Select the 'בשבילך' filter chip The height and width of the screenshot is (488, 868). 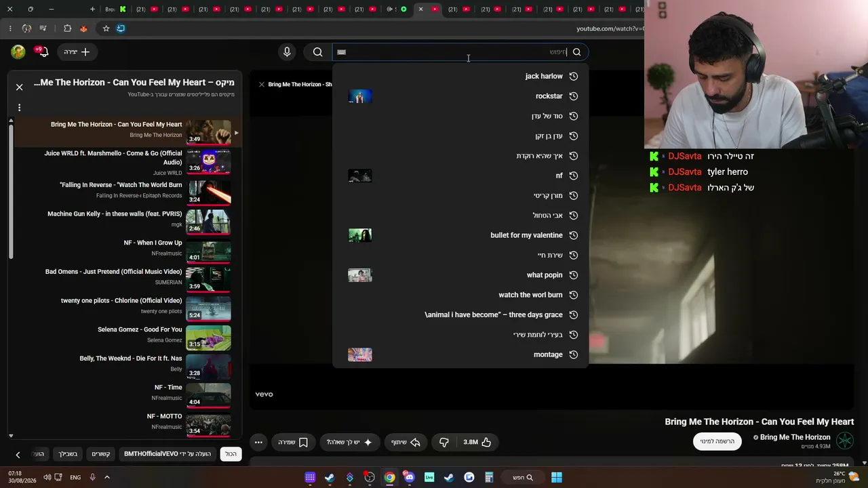point(68,453)
